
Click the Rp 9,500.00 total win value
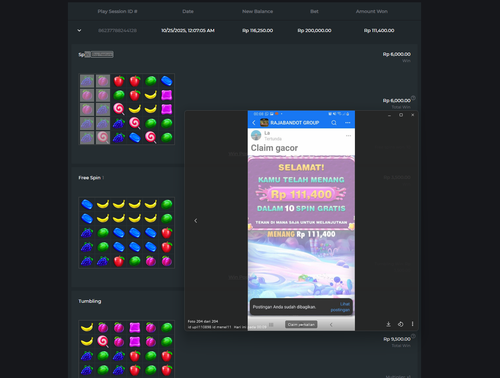point(397,339)
